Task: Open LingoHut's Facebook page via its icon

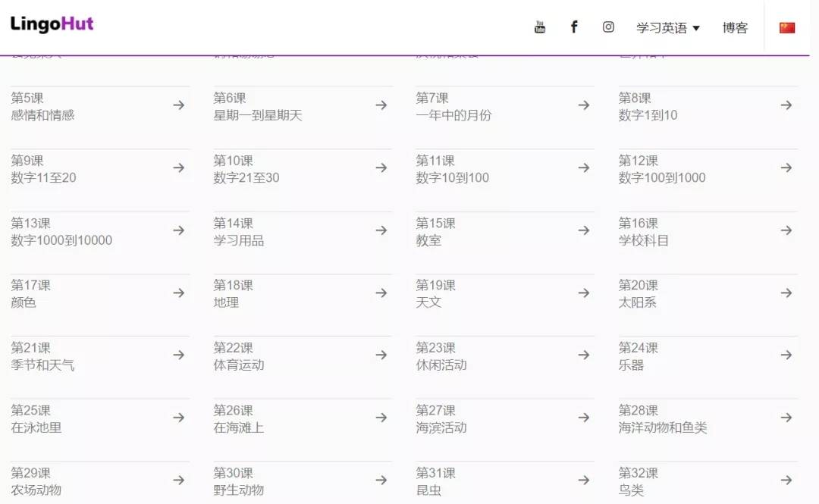Action: pyautogui.click(x=574, y=27)
